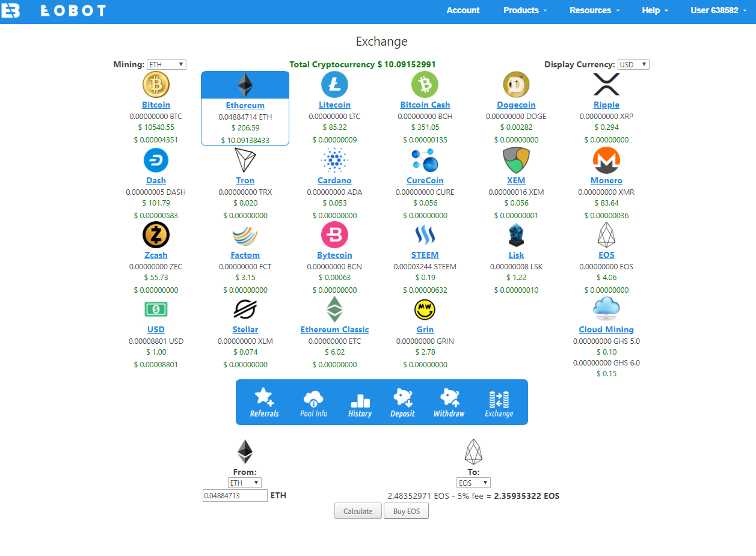Open the Monero link

[606, 181]
